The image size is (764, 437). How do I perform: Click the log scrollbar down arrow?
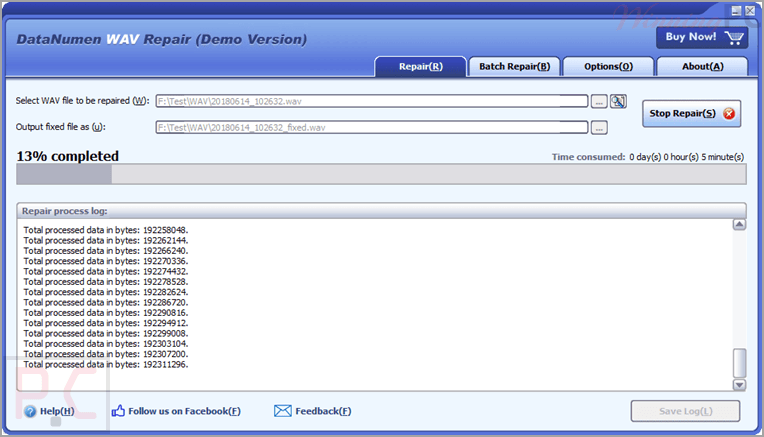pyautogui.click(x=739, y=385)
